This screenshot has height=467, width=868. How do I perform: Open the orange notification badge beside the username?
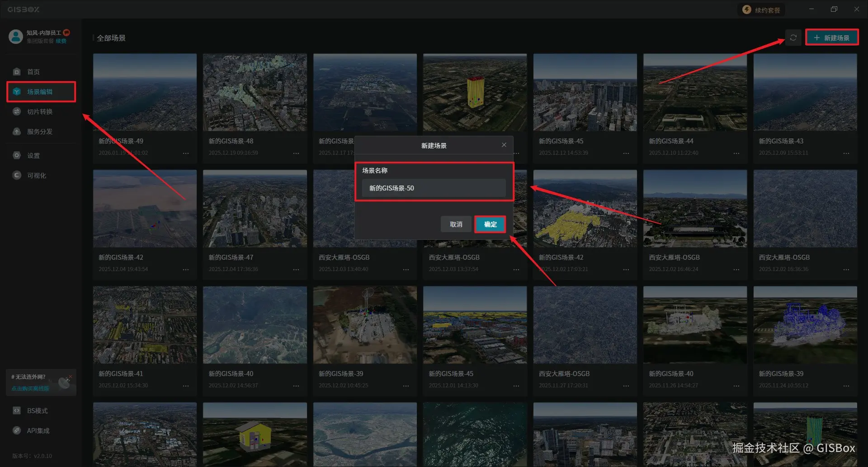66,33
